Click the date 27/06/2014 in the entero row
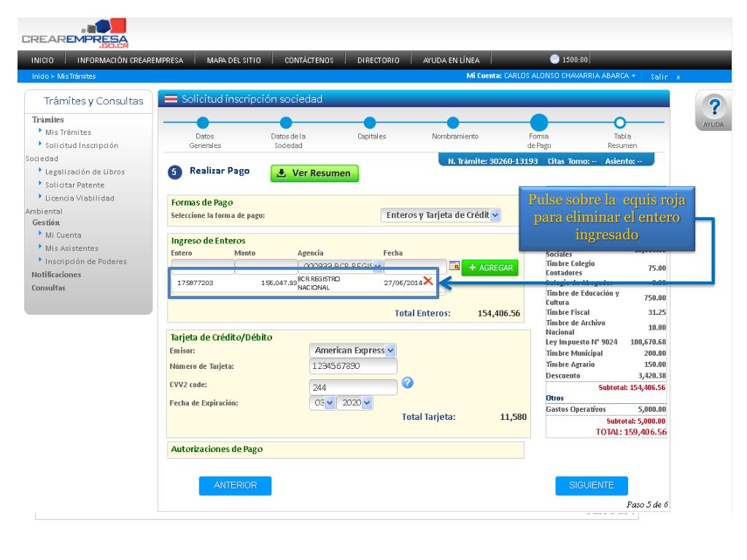This screenshot has height=560, width=747. (x=403, y=283)
